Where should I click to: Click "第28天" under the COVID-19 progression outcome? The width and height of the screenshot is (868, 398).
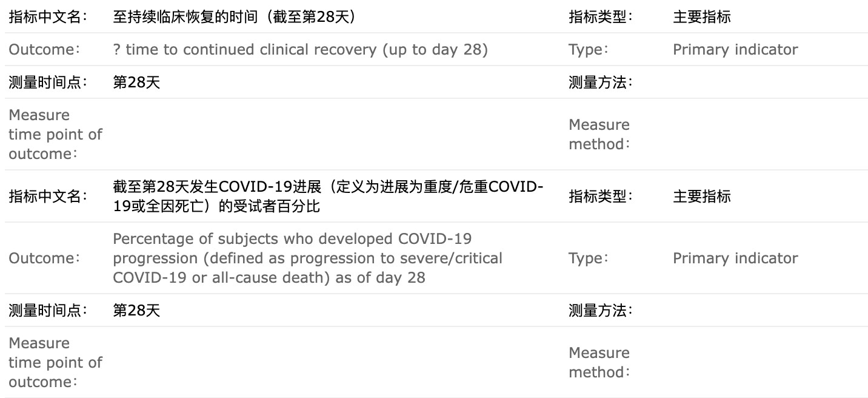[136, 310]
